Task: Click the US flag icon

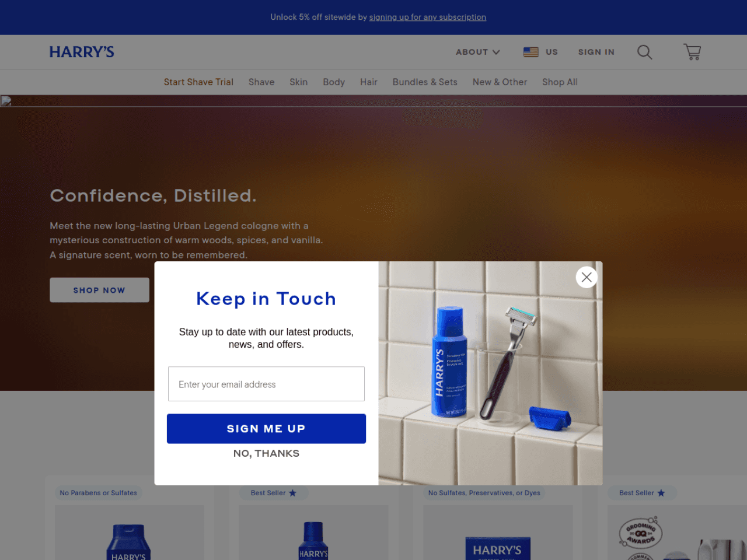Action: pyautogui.click(x=531, y=52)
